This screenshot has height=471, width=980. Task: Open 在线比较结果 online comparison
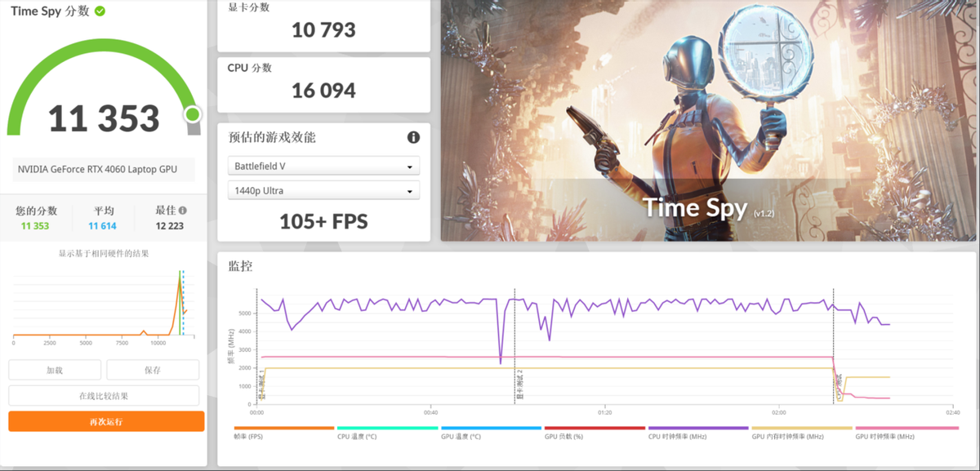[104, 396]
